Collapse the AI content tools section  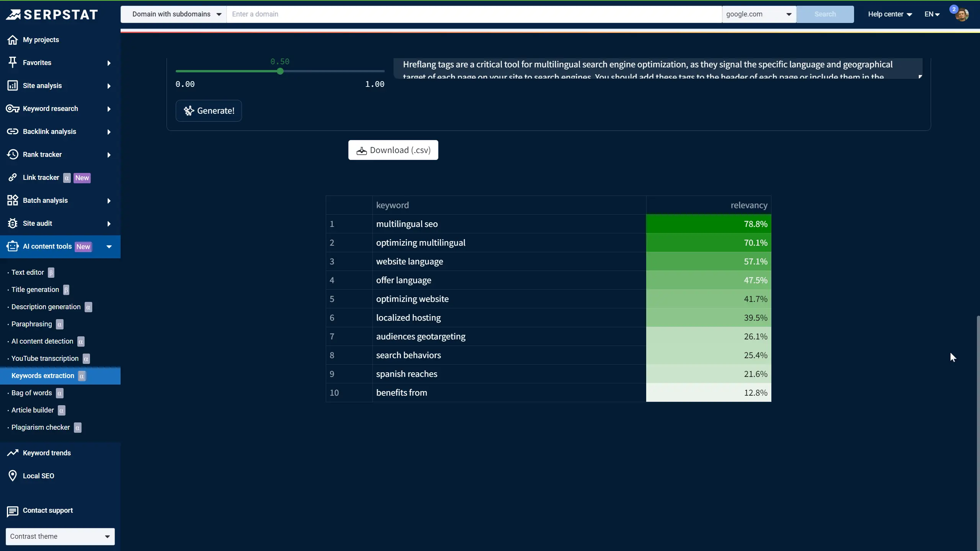pos(109,247)
